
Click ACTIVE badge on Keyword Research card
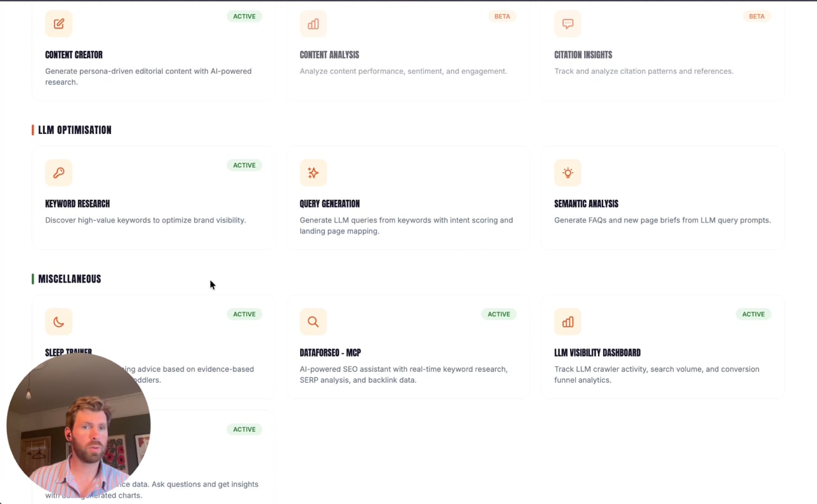point(244,165)
